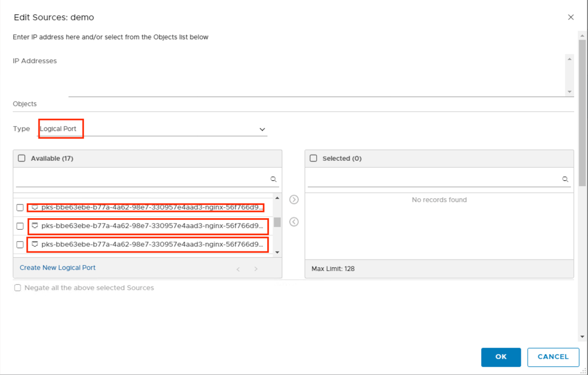Click into the IP Addresses text field
The image size is (588, 375).
point(316,75)
